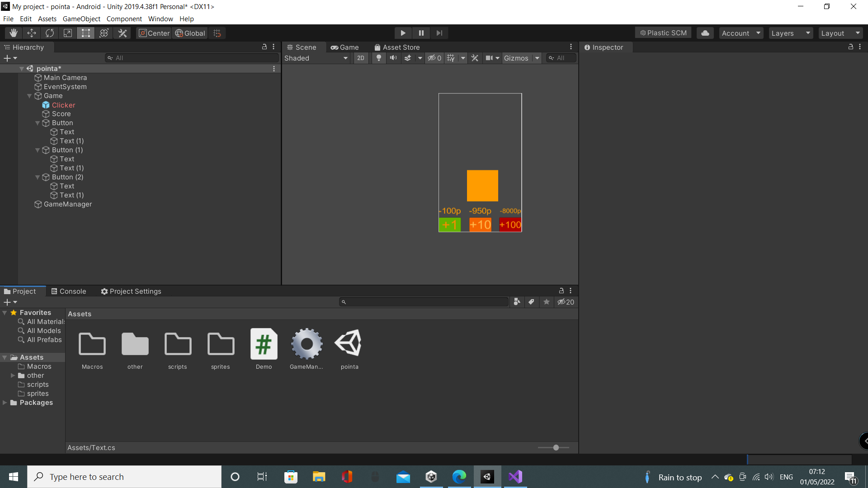
Task: Toggle 2D mode in the Scene view
Action: pos(361,58)
